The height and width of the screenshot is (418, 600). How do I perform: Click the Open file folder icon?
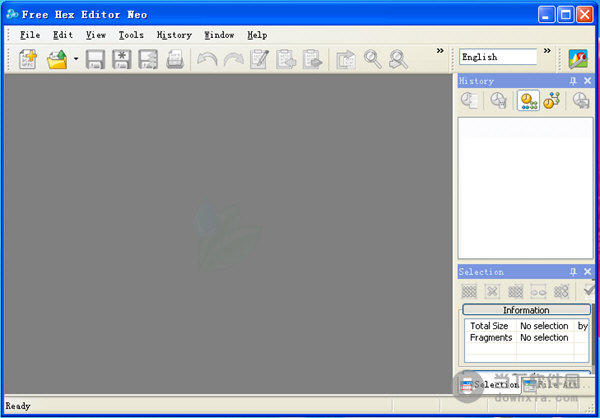click(x=57, y=60)
